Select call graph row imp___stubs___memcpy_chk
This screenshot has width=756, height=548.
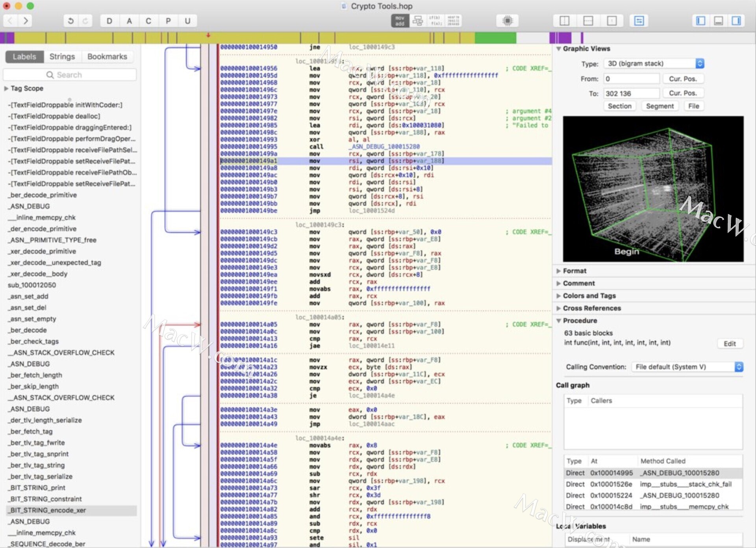click(653, 507)
